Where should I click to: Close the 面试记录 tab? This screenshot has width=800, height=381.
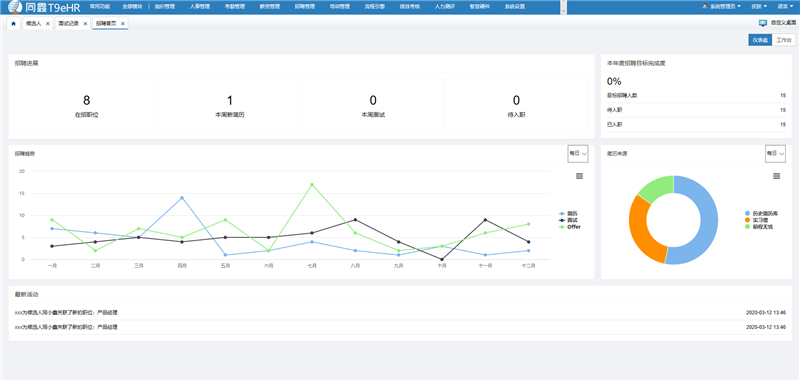[85, 23]
